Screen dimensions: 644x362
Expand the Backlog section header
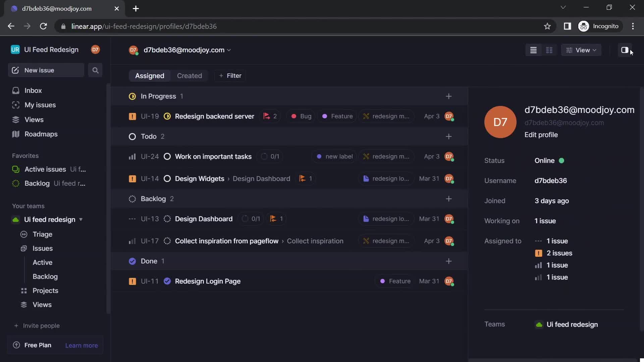153,199
